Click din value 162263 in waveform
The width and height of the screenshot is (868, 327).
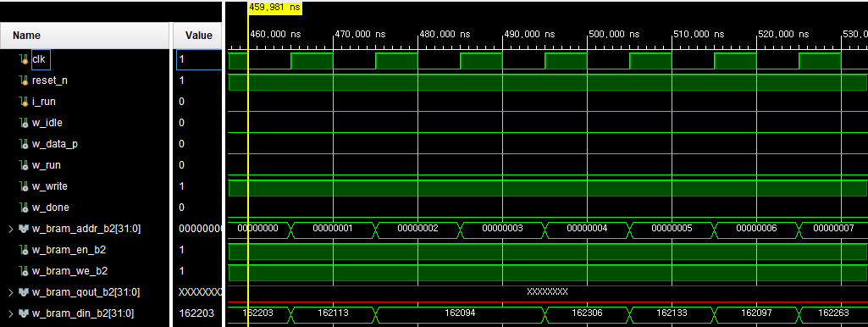[x=833, y=313]
